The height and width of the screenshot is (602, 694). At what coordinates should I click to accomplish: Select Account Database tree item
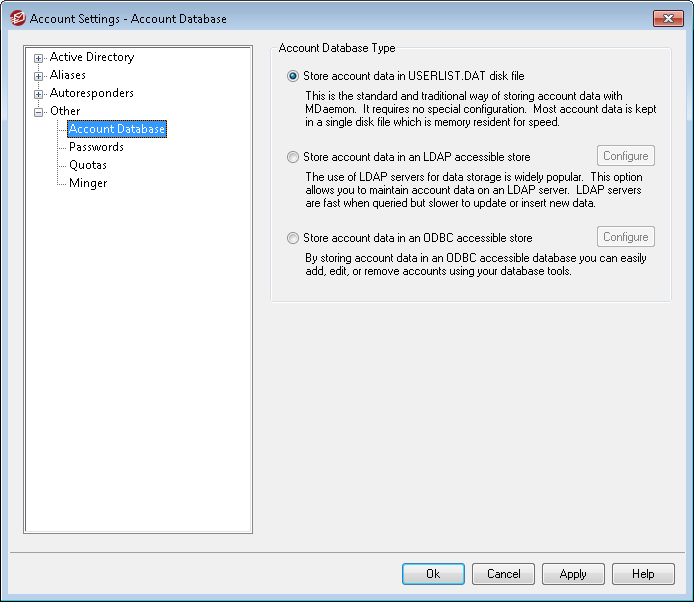click(x=117, y=129)
